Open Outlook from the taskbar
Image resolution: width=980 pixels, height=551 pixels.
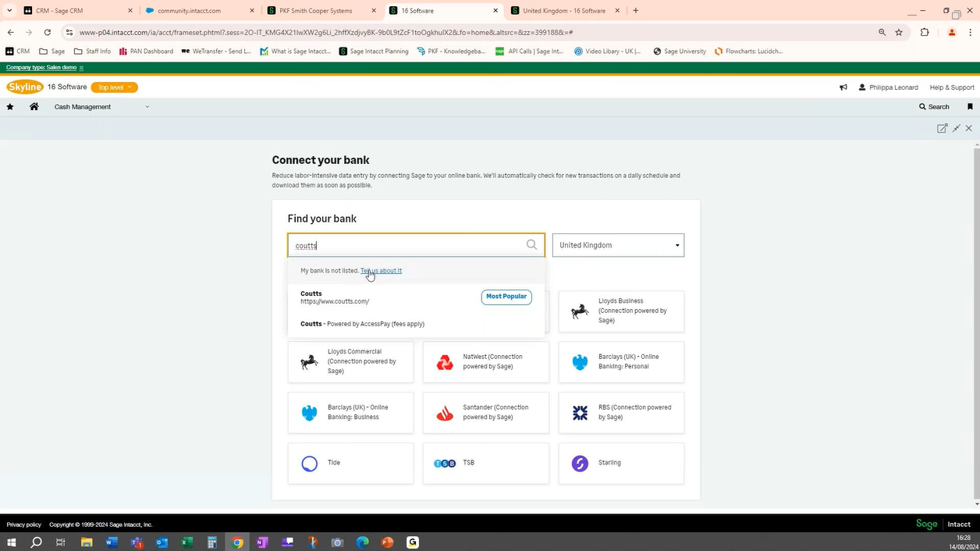click(x=162, y=542)
